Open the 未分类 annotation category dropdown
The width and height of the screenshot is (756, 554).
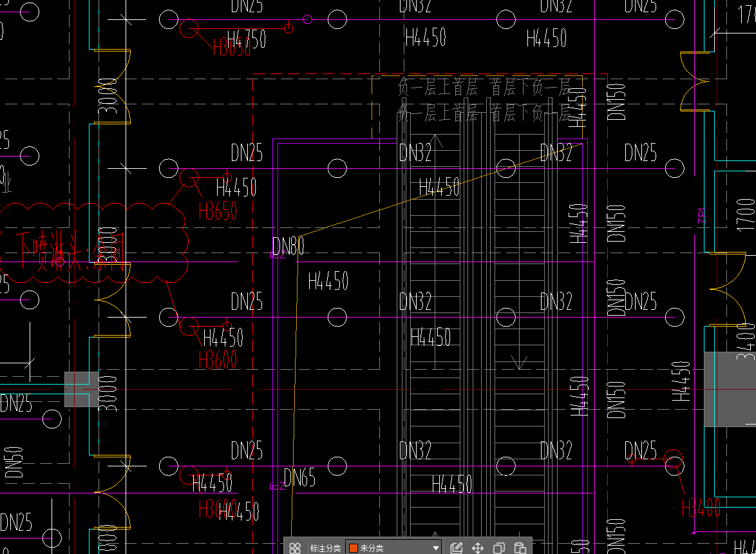point(394,548)
